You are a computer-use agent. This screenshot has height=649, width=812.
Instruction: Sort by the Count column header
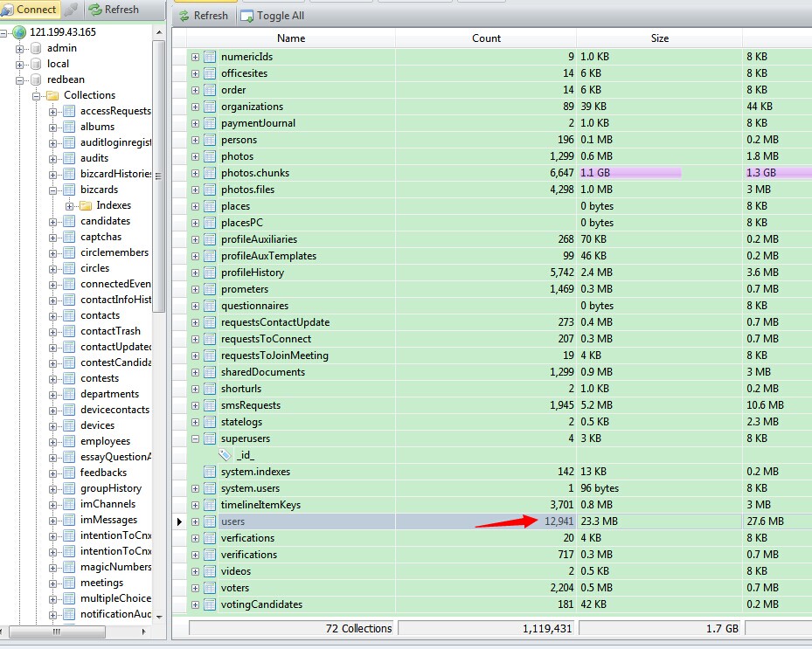(x=486, y=38)
